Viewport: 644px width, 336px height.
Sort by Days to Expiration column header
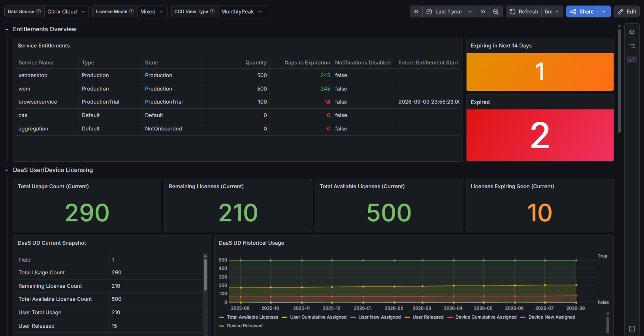[307, 62]
